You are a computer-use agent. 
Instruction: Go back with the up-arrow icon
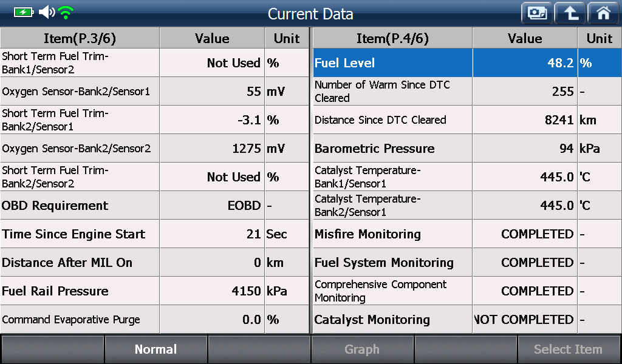(x=570, y=13)
